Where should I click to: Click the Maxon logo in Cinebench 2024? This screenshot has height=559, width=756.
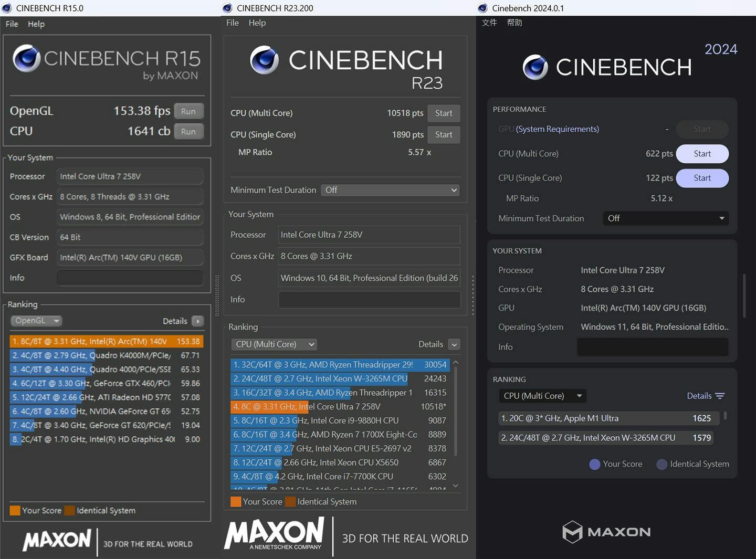(606, 532)
